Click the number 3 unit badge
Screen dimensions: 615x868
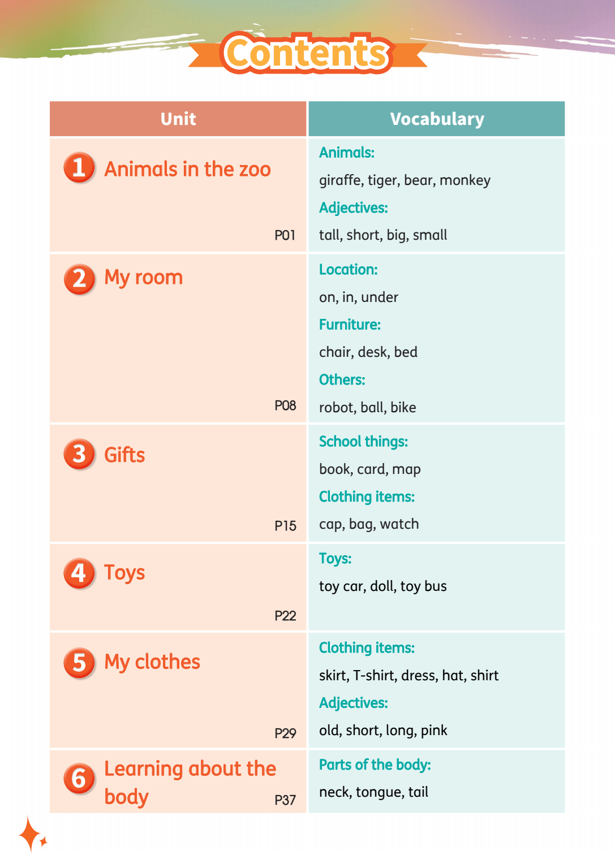click(79, 454)
